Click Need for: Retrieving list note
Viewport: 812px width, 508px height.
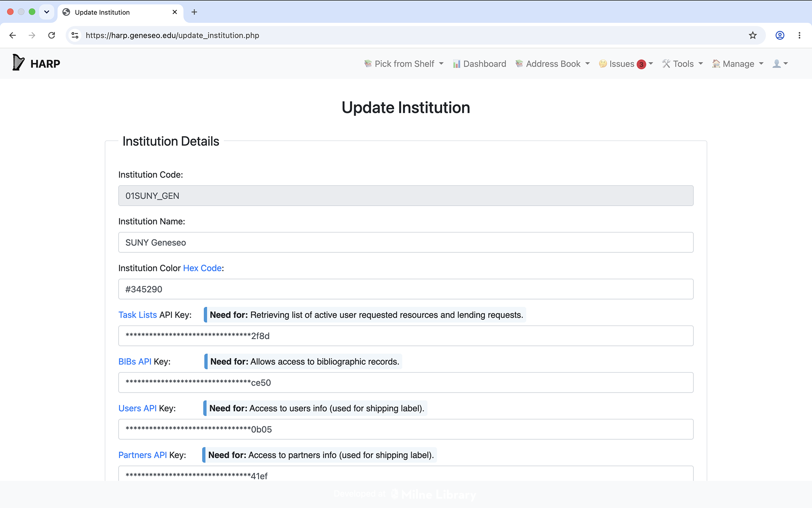[365, 315]
